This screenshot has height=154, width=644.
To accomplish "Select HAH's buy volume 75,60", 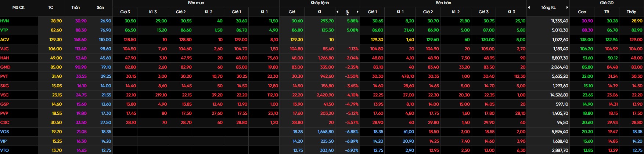I will (x=273, y=58).
